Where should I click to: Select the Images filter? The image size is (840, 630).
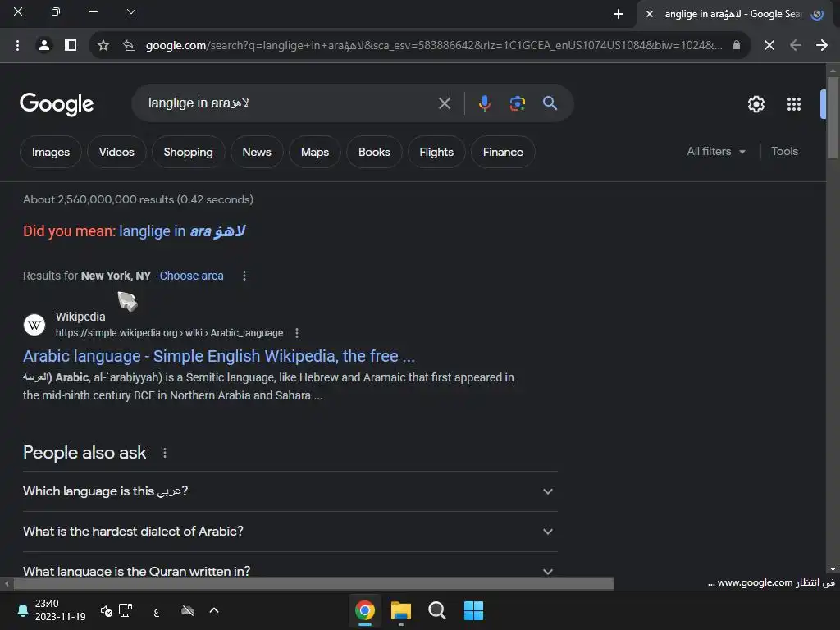(x=51, y=152)
